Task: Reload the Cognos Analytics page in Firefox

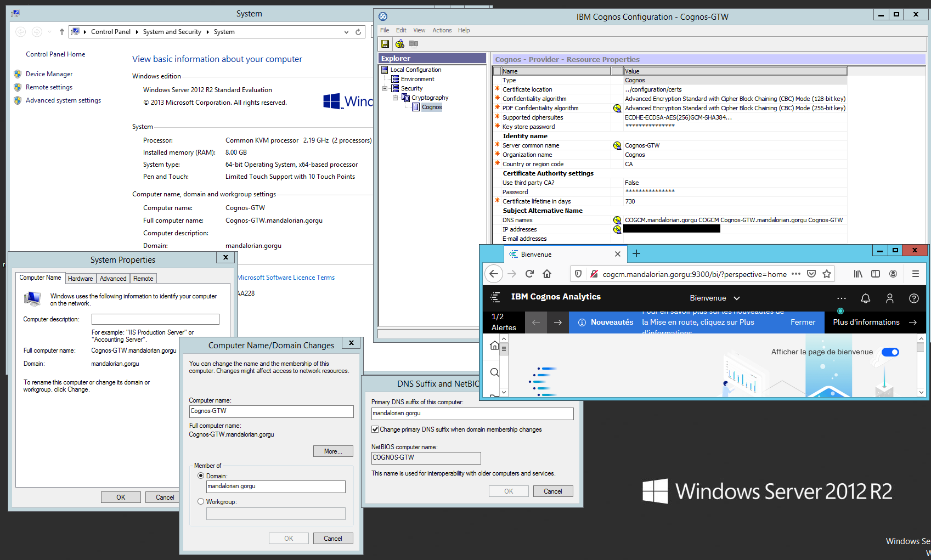Action: (x=529, y=274)
